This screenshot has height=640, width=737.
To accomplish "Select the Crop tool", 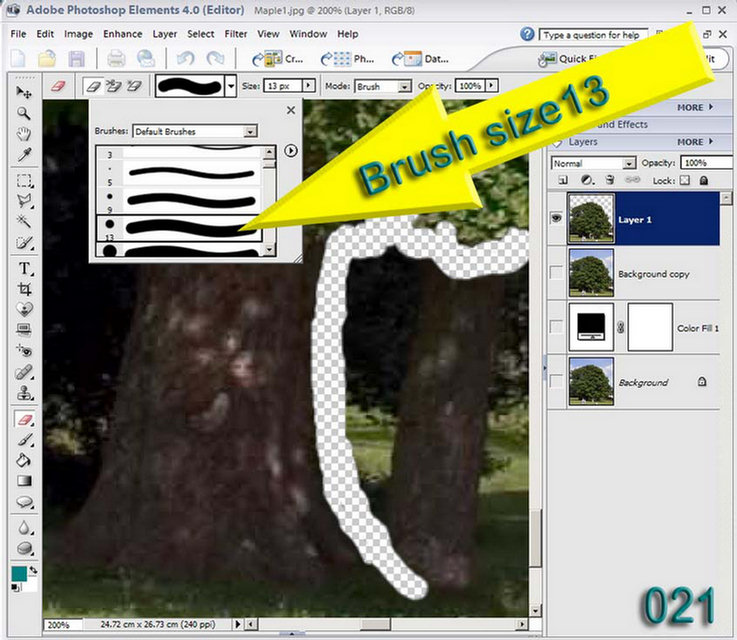I will pyautogui.click(x=24, y=289).
